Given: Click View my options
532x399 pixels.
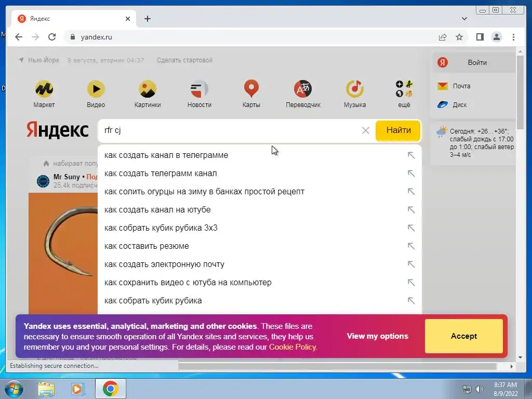Looking at the screenshot, I should pos(377,336).
